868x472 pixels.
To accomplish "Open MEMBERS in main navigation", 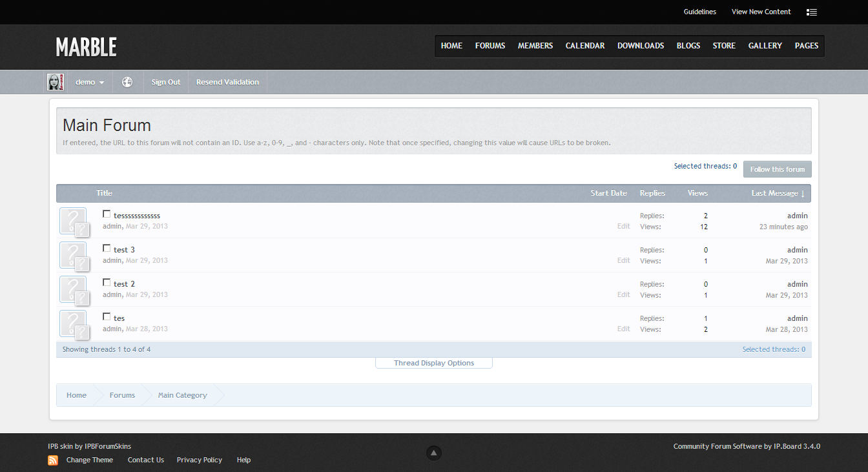I will 535,46.
